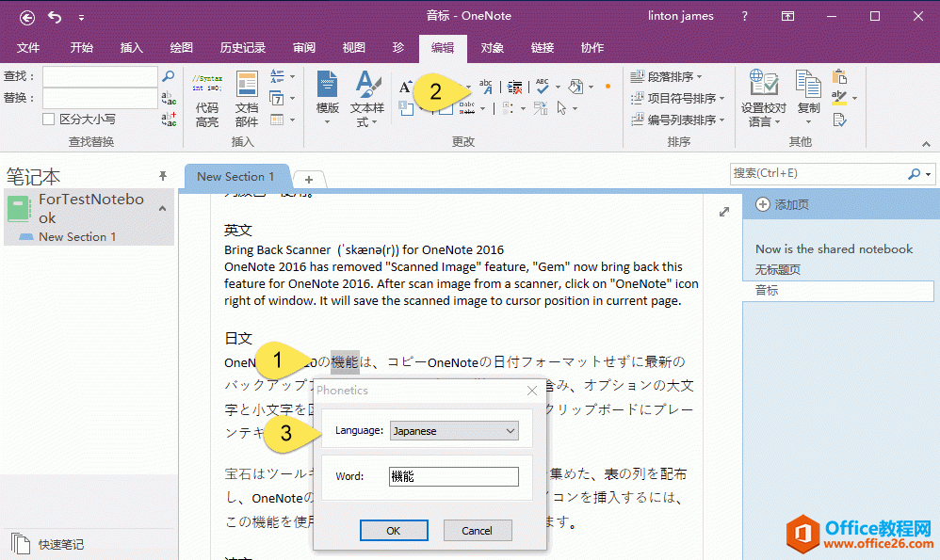Viewport: 940px width, 560px height.
Task: Expand the 编号列表排序 numbered list sort dropdown
Action: click(722, 120)
